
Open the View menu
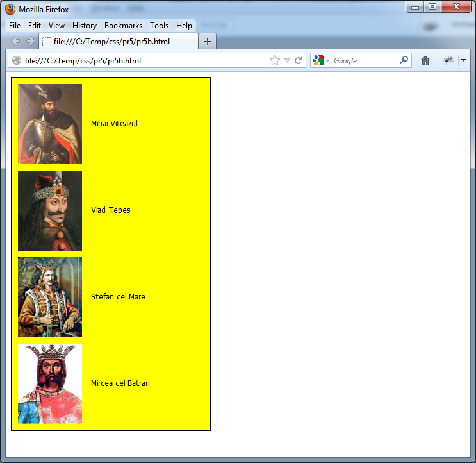(56, 26)
